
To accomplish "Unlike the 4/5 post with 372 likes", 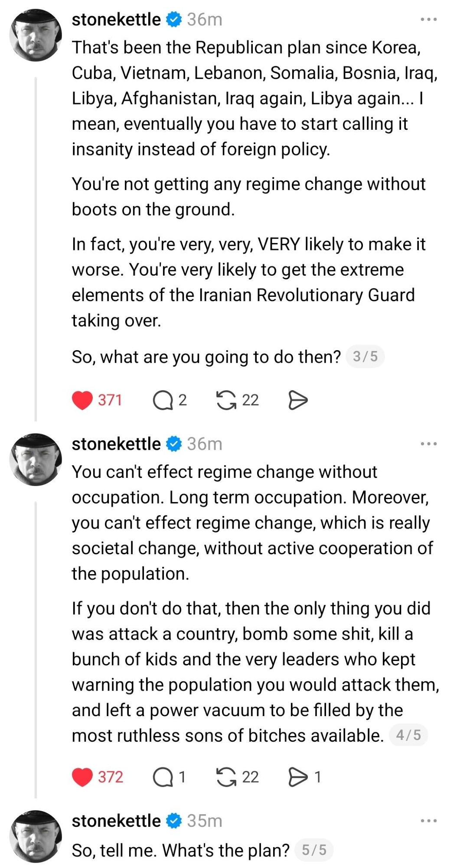I will 82,776.
